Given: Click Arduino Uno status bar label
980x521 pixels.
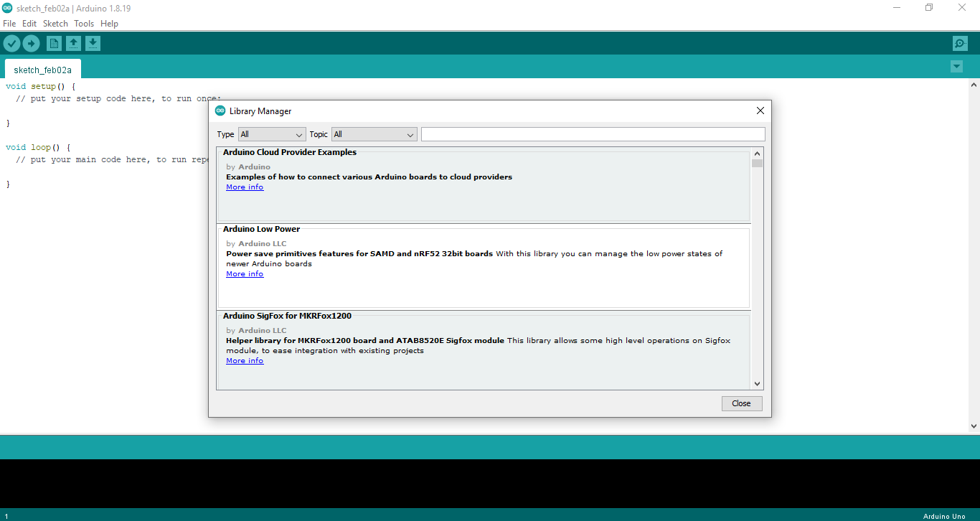Looking at the screenshot, I should pos(944,516).
